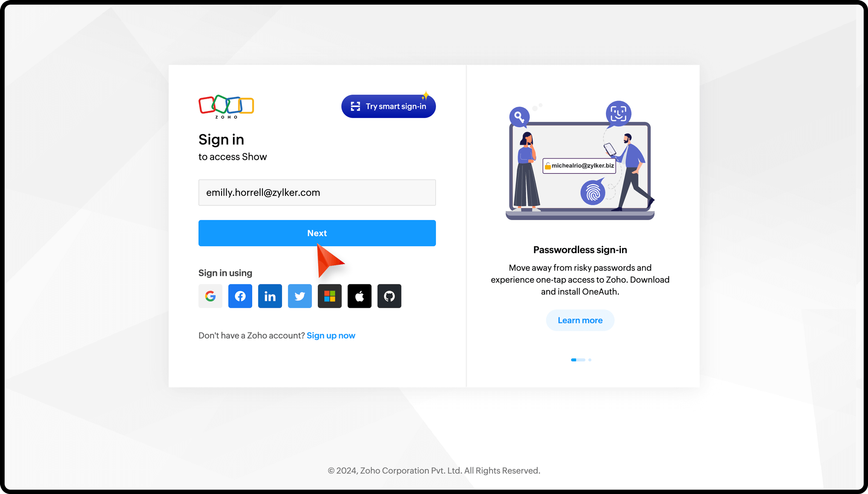Focus the email address input field
868x494 pixels.
click(x=317, y=193)
